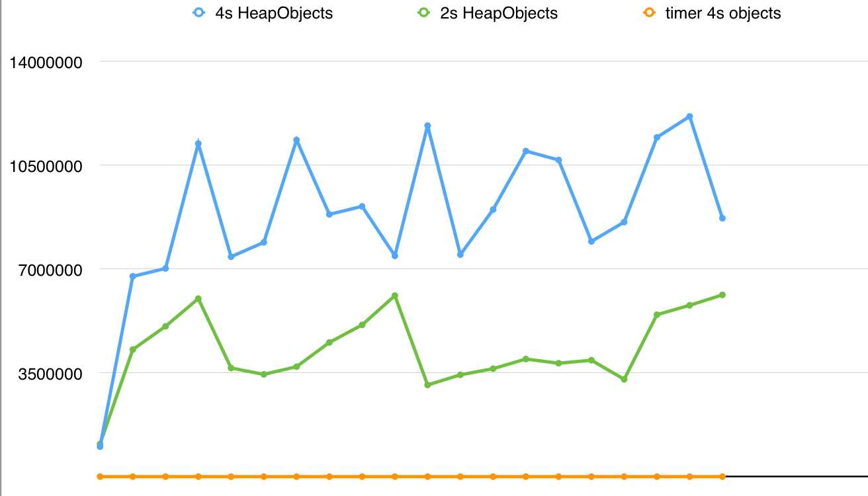Click the first peak point of green line

(x=198, y=299)
